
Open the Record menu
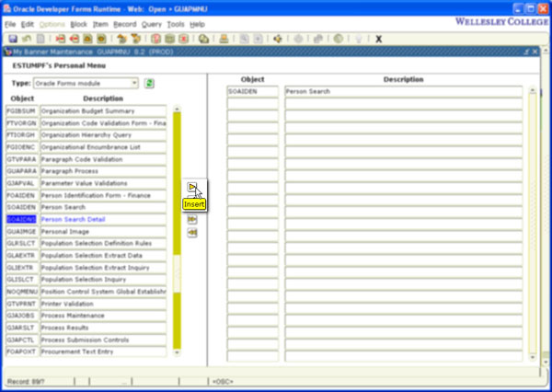point(124,24)
